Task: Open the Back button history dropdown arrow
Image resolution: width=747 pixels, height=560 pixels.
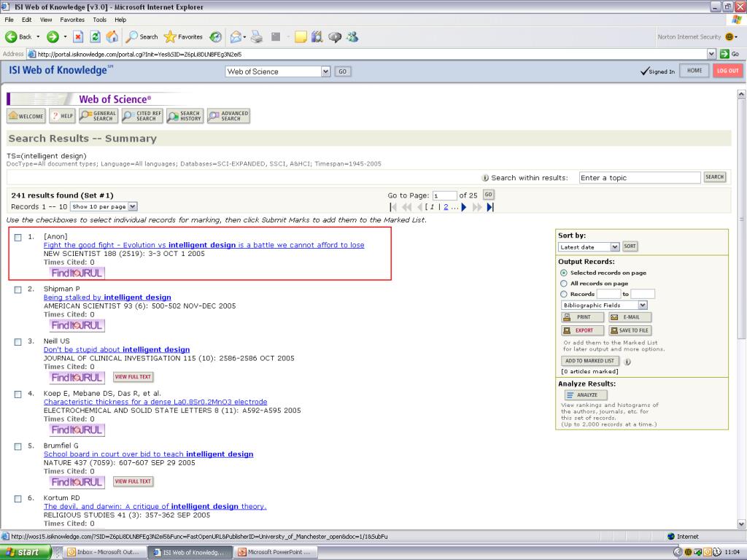Action: [38, 36]
